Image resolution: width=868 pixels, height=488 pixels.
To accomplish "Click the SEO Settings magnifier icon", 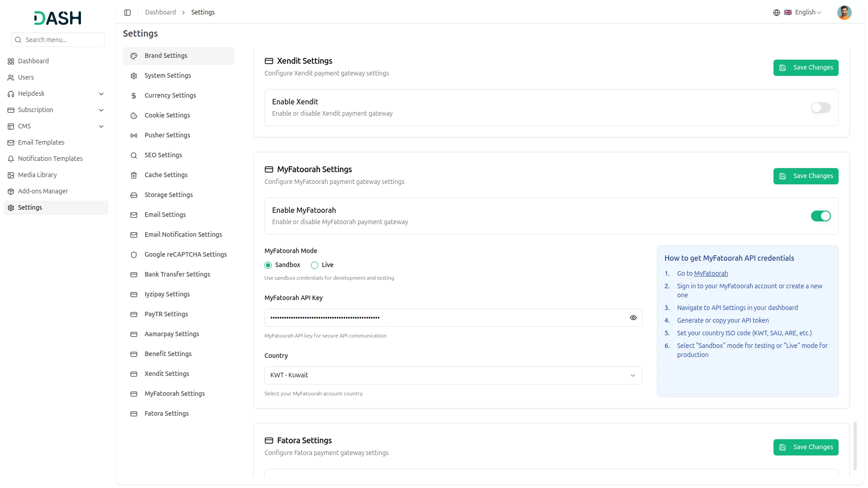I will click(134, 155).
